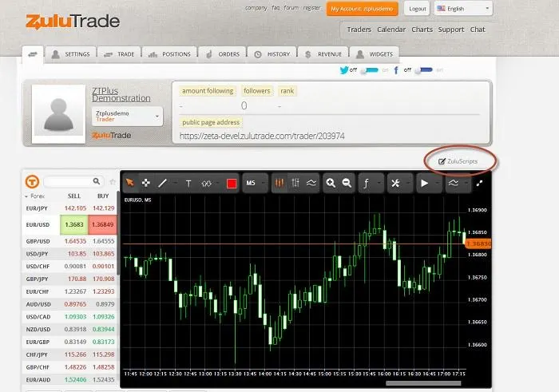The width and height of the screenshot is (559, 392).
Task: Click the Twitter bird icon
Action: 344,69
